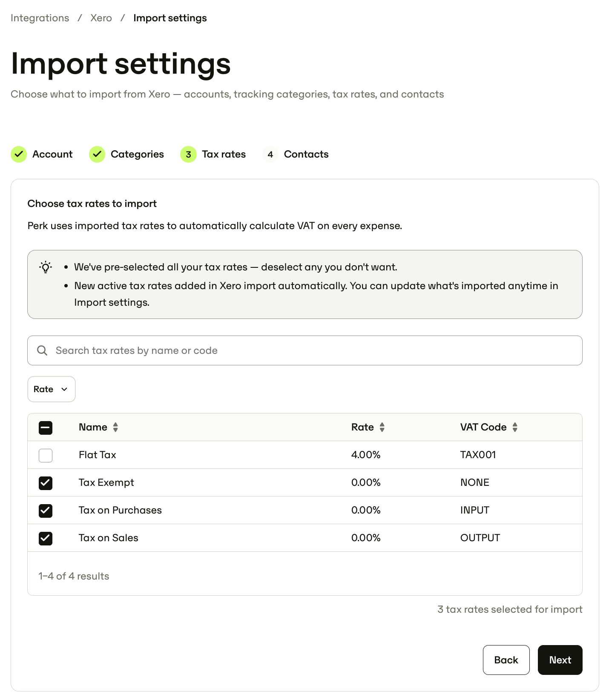Open the Rate filter dropdown
Image resolution: width=609 pixels, height=700 pixels.
click(x=52, y=389)
